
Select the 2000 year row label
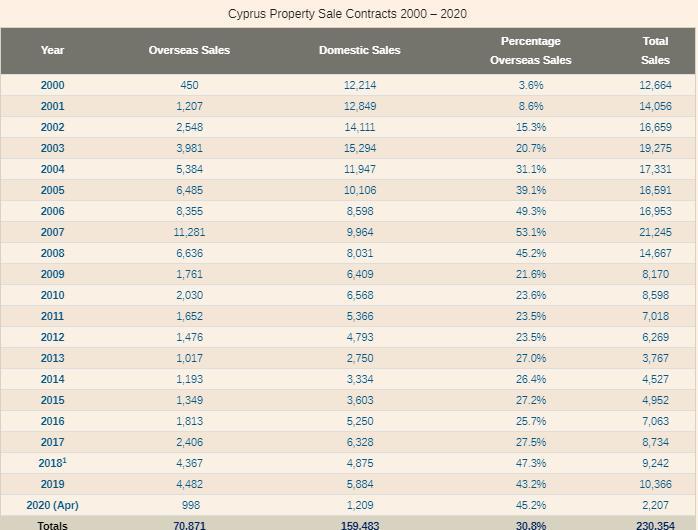click(52, 85)
